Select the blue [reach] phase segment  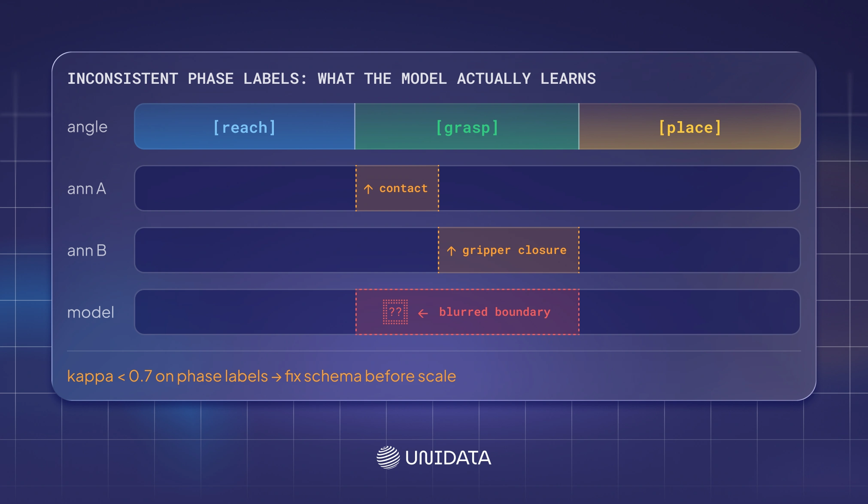coord(244,127)
